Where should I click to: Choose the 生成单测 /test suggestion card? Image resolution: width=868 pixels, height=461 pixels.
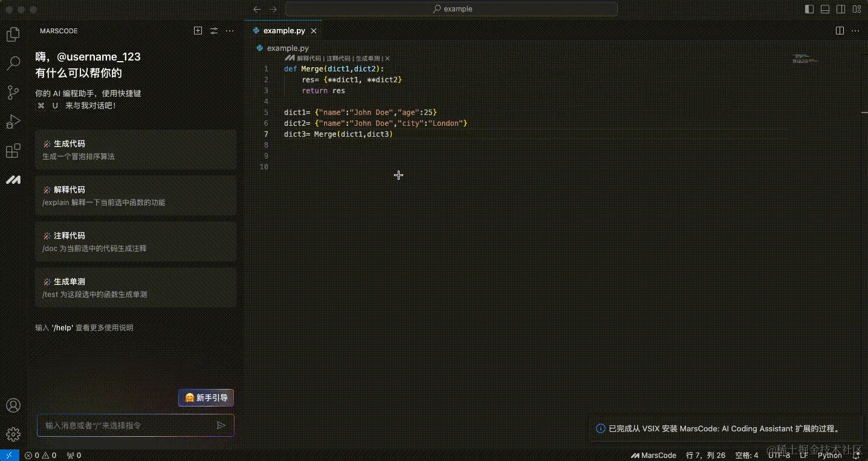point(136,287)
